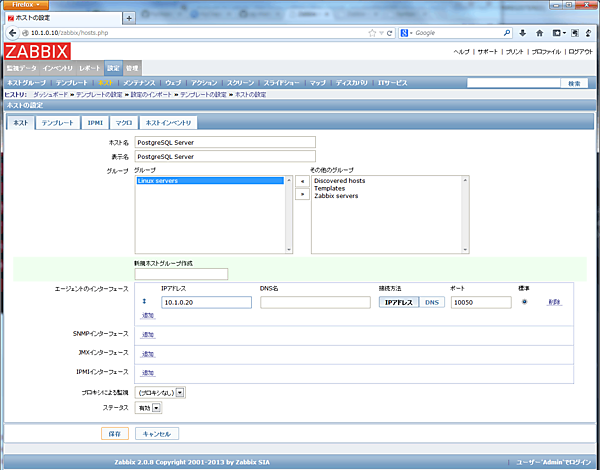Select the 標準 default interface radio button

524,301
